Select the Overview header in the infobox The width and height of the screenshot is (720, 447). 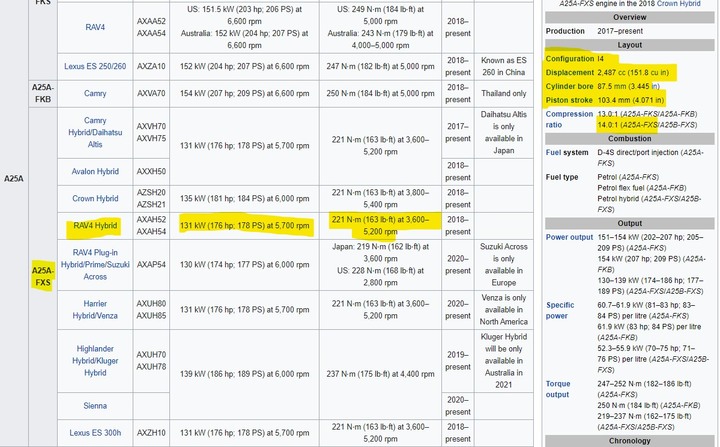630,17
